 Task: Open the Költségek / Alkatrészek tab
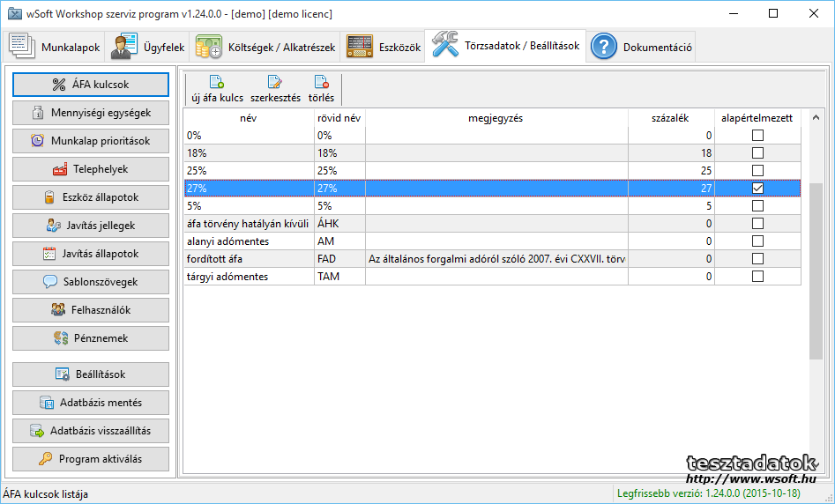point(265,48)
